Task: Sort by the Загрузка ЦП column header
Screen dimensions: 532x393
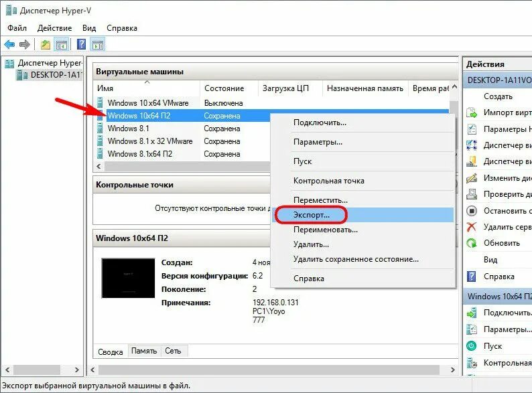Action: coord(290,88)
